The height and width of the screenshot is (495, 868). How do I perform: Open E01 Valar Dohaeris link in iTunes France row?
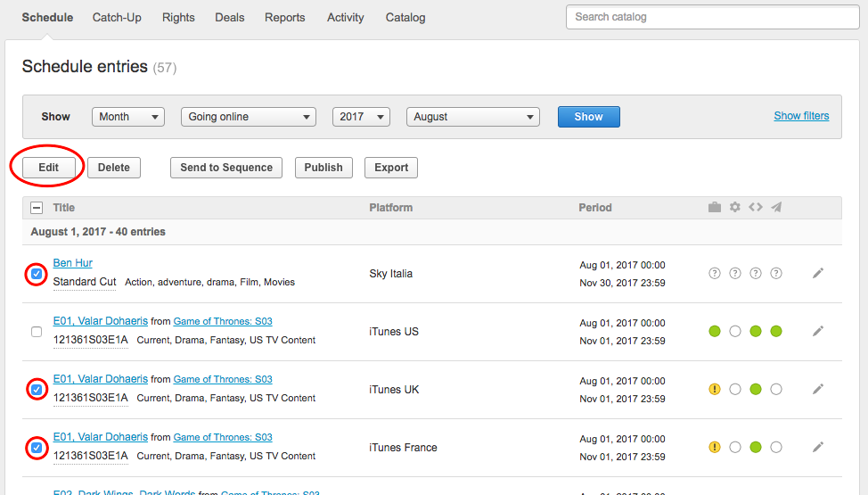[x=100, y=437]
